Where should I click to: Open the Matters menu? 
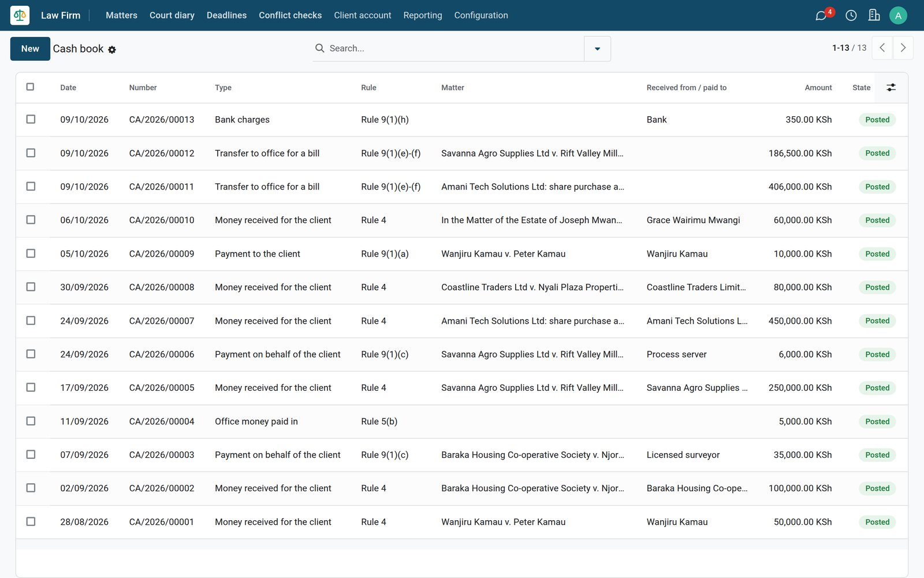121,16
